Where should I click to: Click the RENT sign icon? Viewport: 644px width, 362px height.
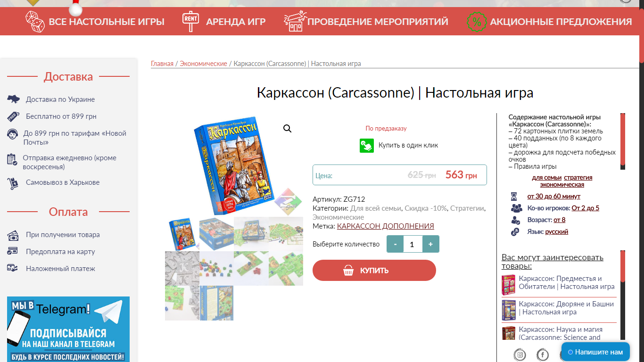tap(190, 21)
